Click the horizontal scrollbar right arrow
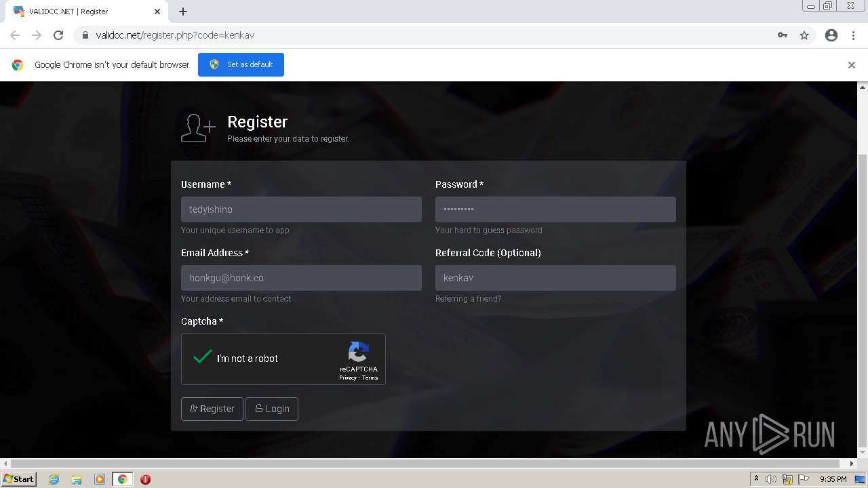The width and height of the screenshot is (868, 488). pyautogui.click(x=852, y=464)
